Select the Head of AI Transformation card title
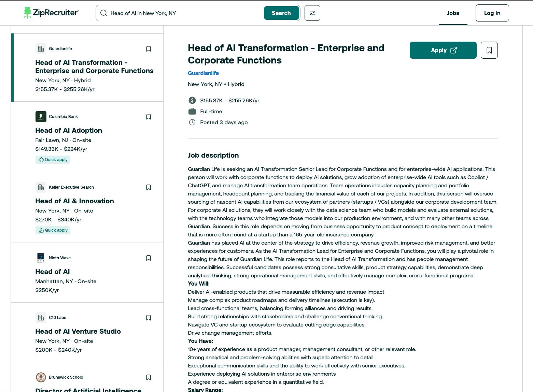The height and width of the screenshot is (392, 533). 94,67
